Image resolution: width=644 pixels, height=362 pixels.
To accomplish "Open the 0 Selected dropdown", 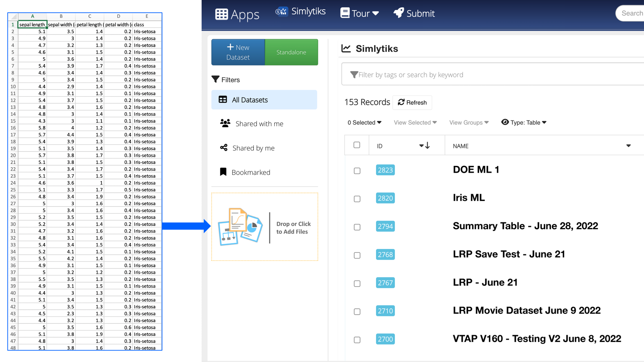I will coord(364,123).
